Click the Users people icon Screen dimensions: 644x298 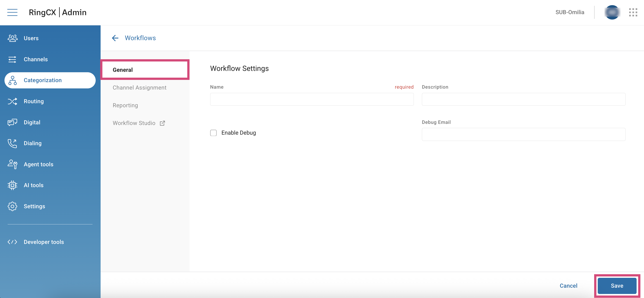pos(12,38)
